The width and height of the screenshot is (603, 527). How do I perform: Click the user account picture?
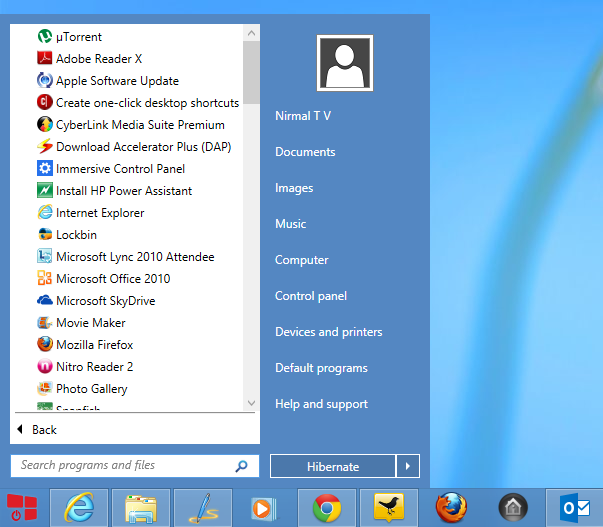(345, 63)
